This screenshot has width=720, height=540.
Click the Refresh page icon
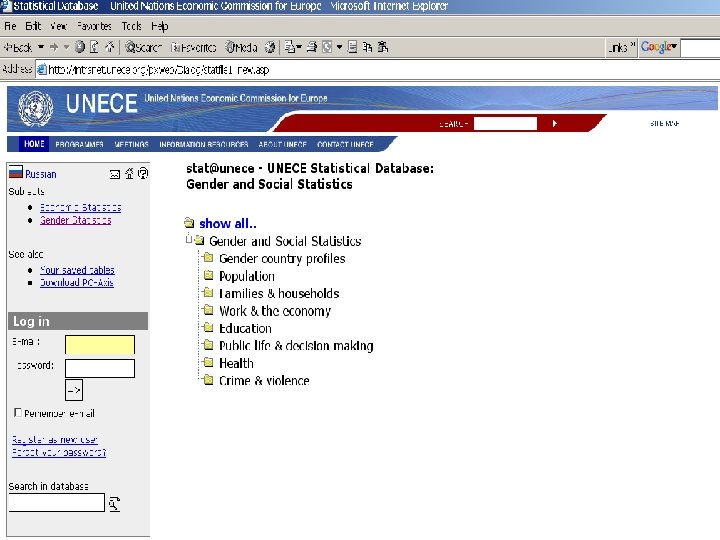click(x=95, y=47)
